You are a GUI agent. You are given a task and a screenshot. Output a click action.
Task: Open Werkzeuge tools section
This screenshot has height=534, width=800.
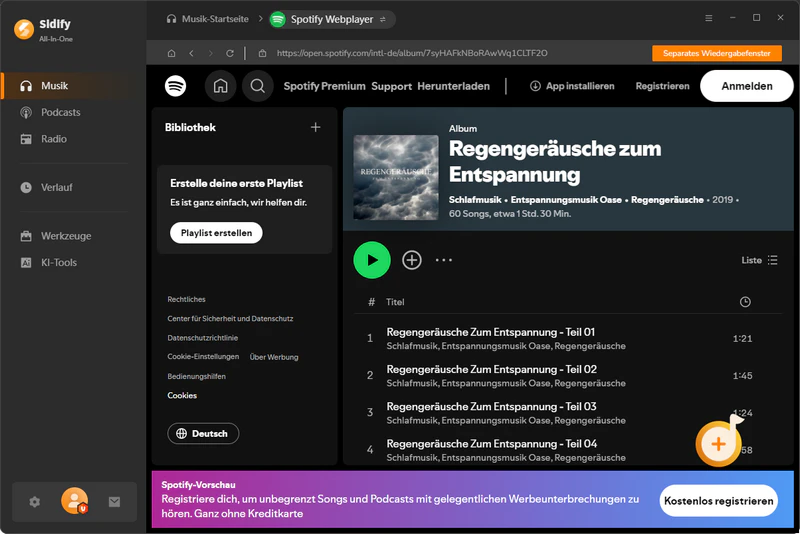66,236
